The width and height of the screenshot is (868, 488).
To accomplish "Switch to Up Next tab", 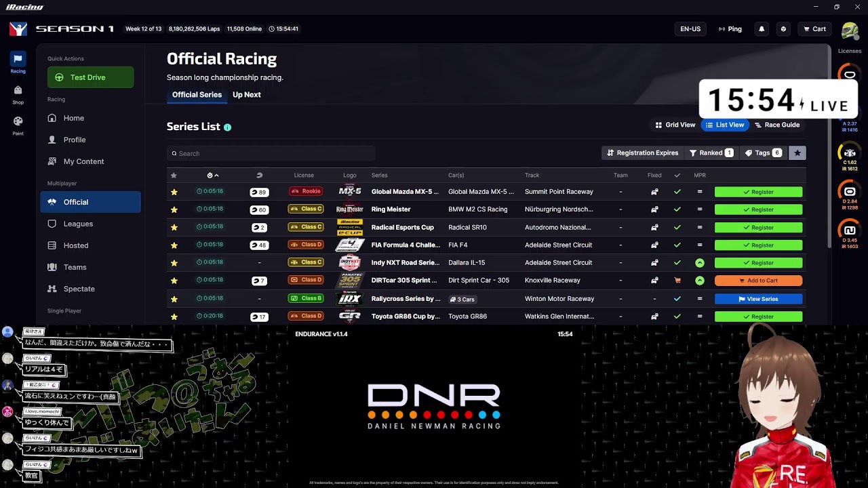I will tap(247, 95).
